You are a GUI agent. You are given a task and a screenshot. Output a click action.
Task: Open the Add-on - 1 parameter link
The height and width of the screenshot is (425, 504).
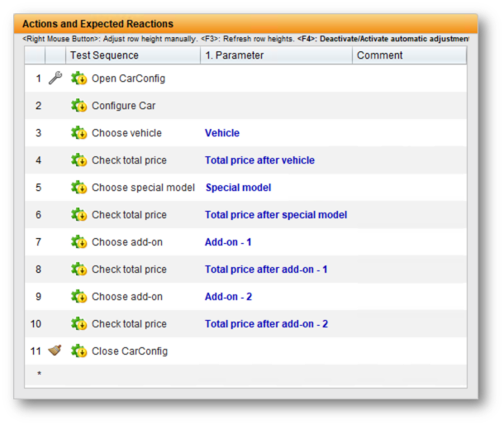pyautogui.click(x=228, y=242)
